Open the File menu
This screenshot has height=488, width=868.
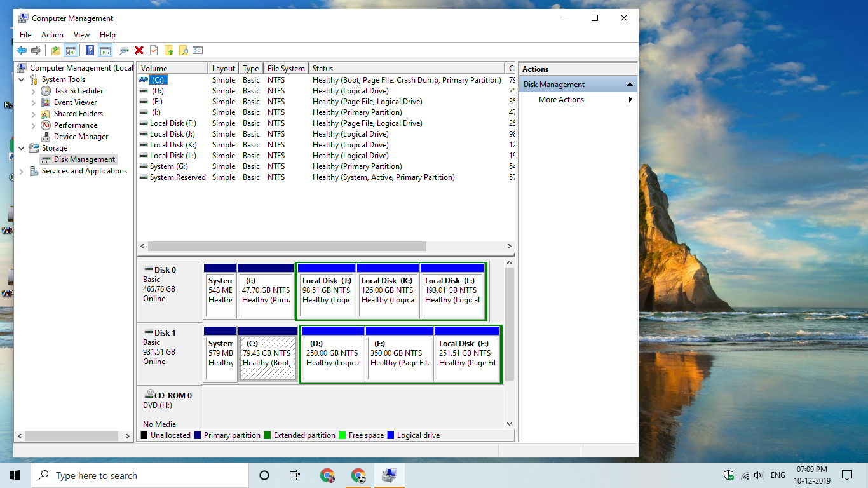coord(25,35)
